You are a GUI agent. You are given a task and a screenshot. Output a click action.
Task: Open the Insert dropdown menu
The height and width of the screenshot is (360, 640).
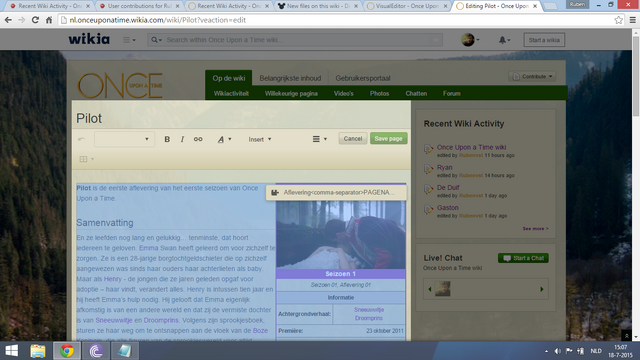tap(260, 139)
